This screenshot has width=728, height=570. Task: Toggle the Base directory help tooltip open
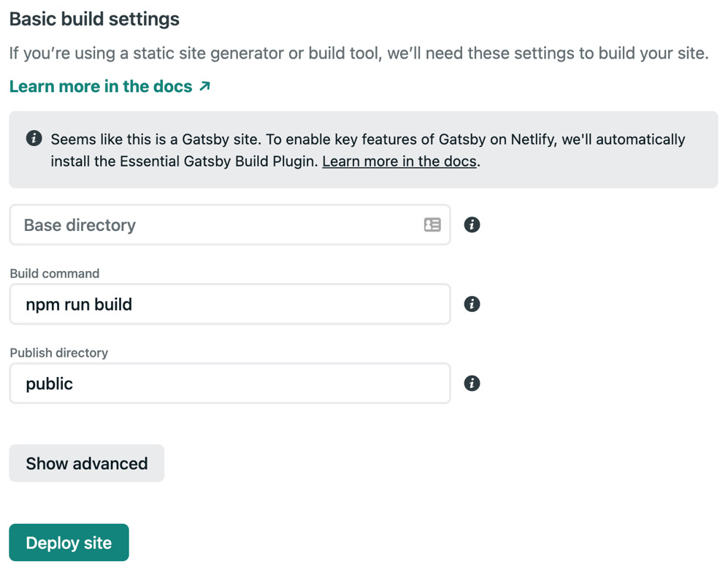click(472, 225)
